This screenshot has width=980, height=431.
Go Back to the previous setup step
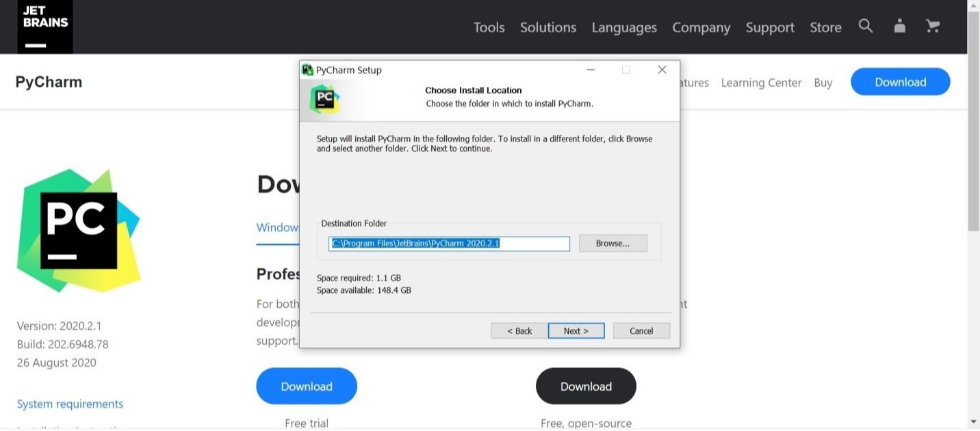point(519,331)
